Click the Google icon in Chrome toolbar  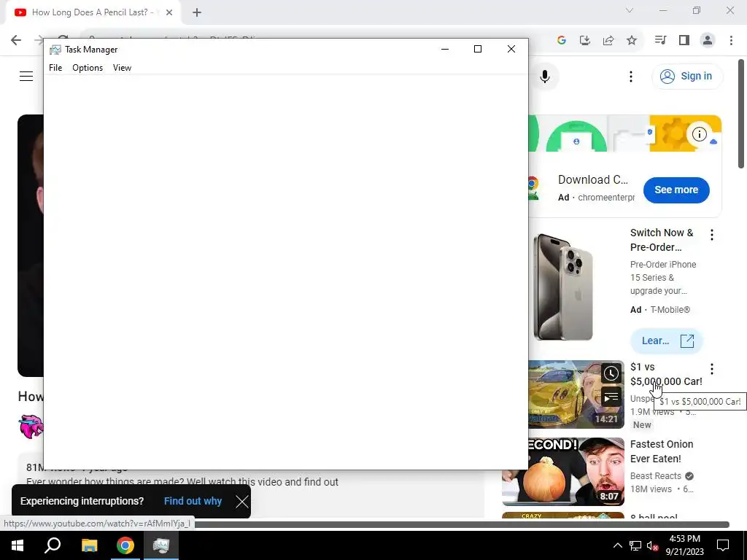[562, 40]
